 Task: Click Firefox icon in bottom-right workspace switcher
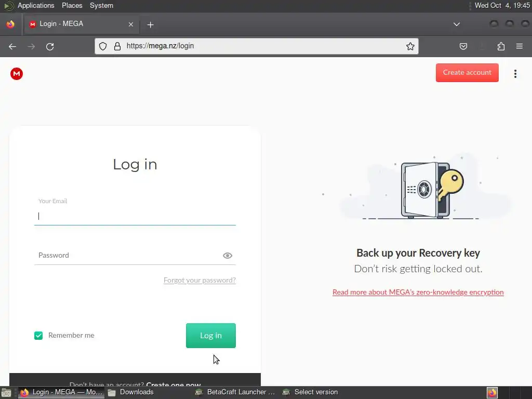[x=492, y=393]
